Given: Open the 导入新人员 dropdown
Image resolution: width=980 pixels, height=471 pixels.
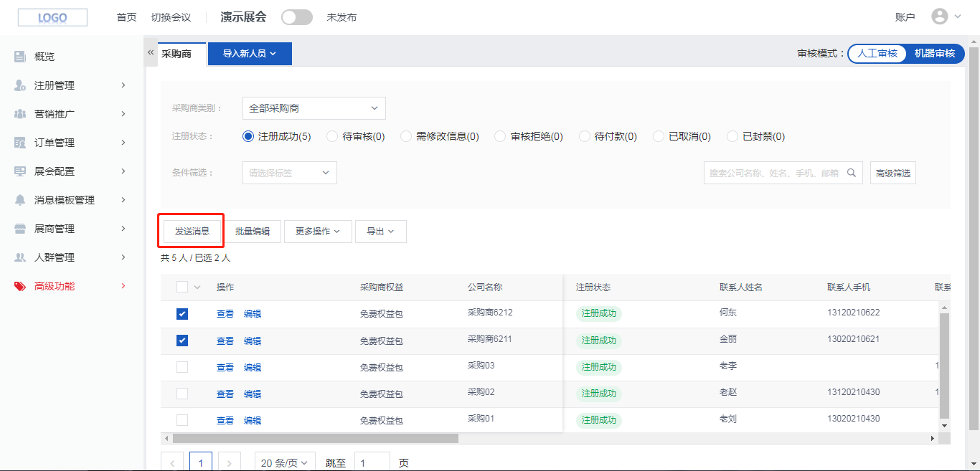Looking at the screenshot, I should pyautogui.click(x=250, y=54).
